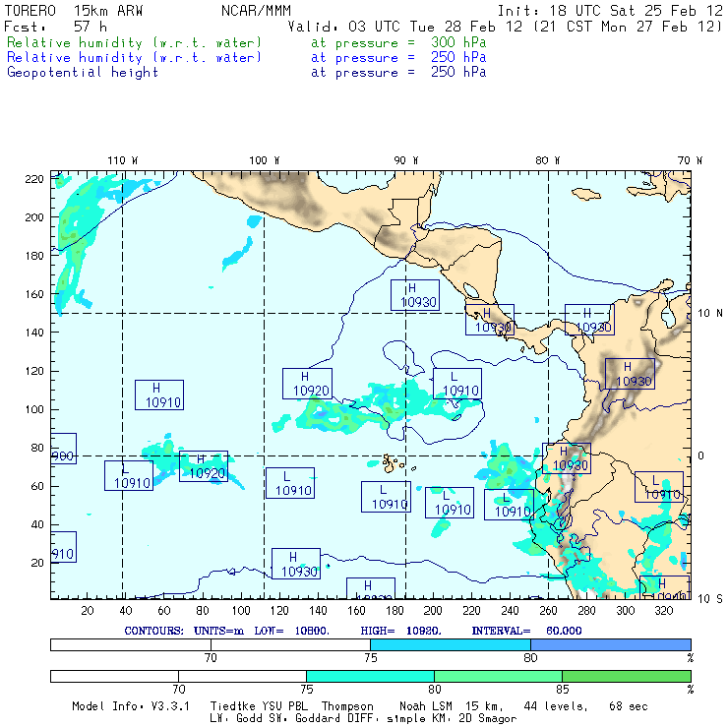
Task: Click the cyan 75–80% segment of upper colorbar
Action: point(451,644)
